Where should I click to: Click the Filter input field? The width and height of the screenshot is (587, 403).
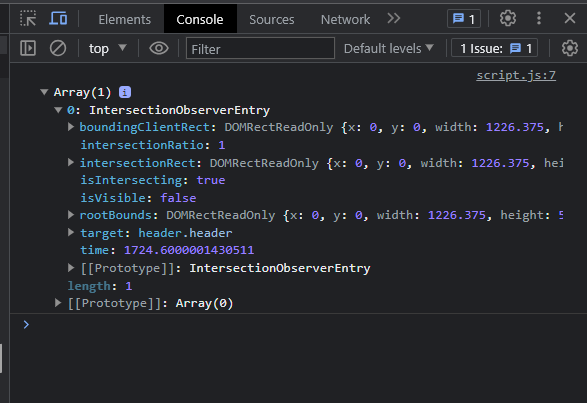[x=260, y=48]
